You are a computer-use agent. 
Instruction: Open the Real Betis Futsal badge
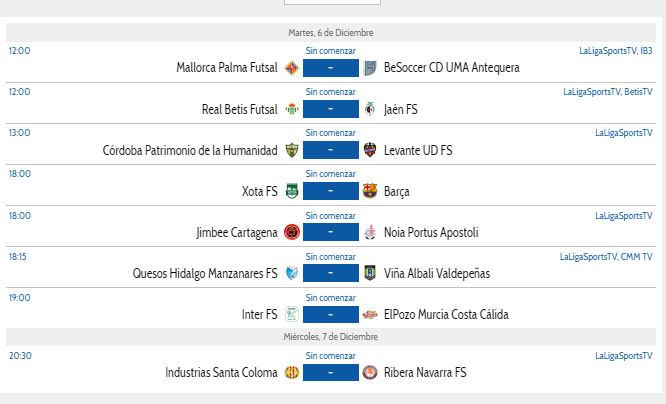tap(292, 109)
